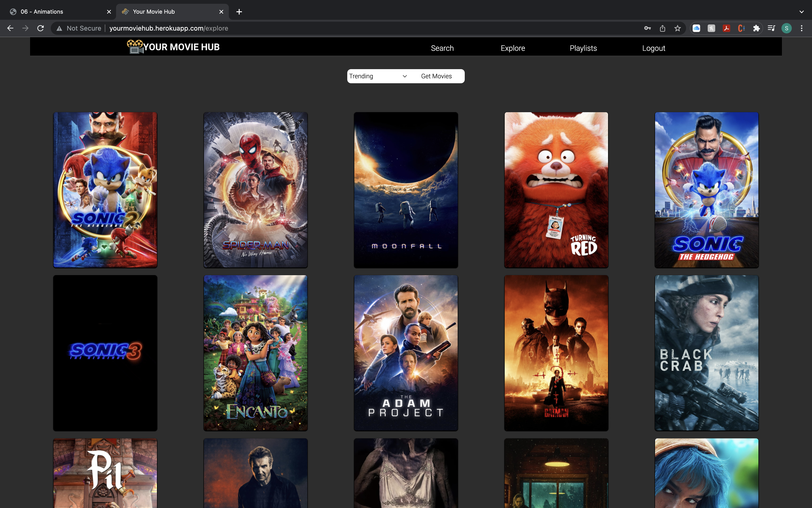Open Chrome three-dot menu

802,28
